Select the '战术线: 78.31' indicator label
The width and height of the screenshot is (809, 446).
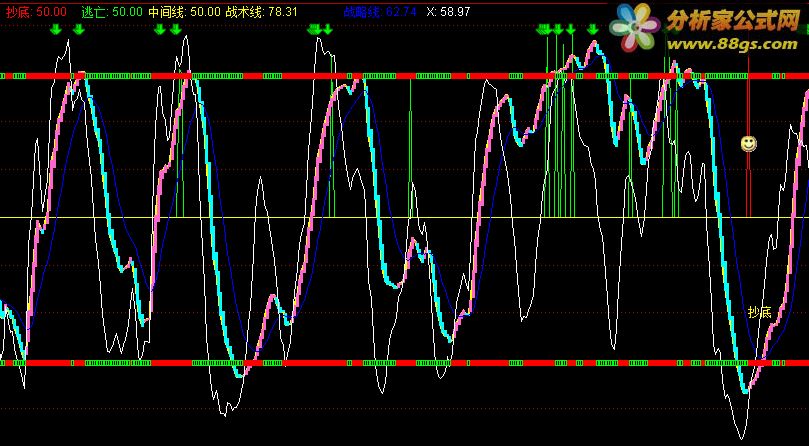tap(261, 11)
